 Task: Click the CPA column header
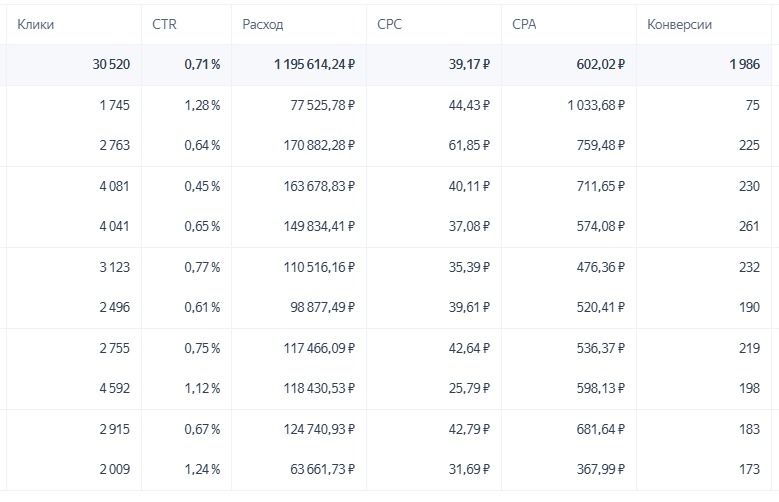(523, 24)
